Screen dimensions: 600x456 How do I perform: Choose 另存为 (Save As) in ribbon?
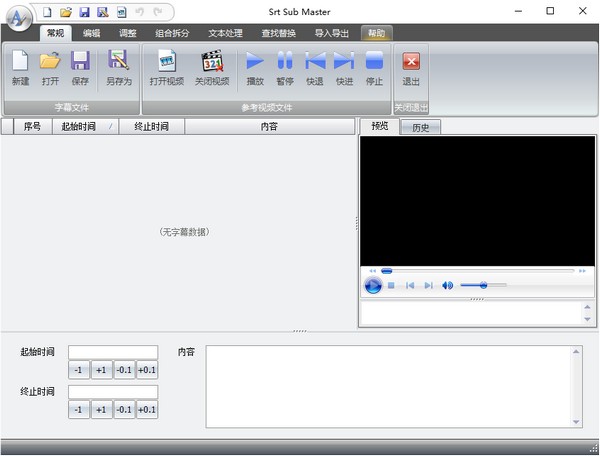pos(119,68)
